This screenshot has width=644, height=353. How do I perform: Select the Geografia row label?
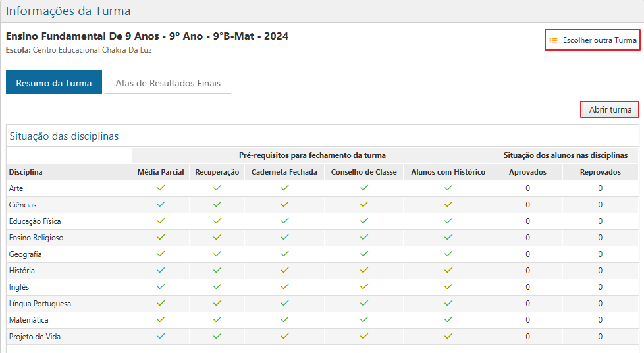pos(26,254)
